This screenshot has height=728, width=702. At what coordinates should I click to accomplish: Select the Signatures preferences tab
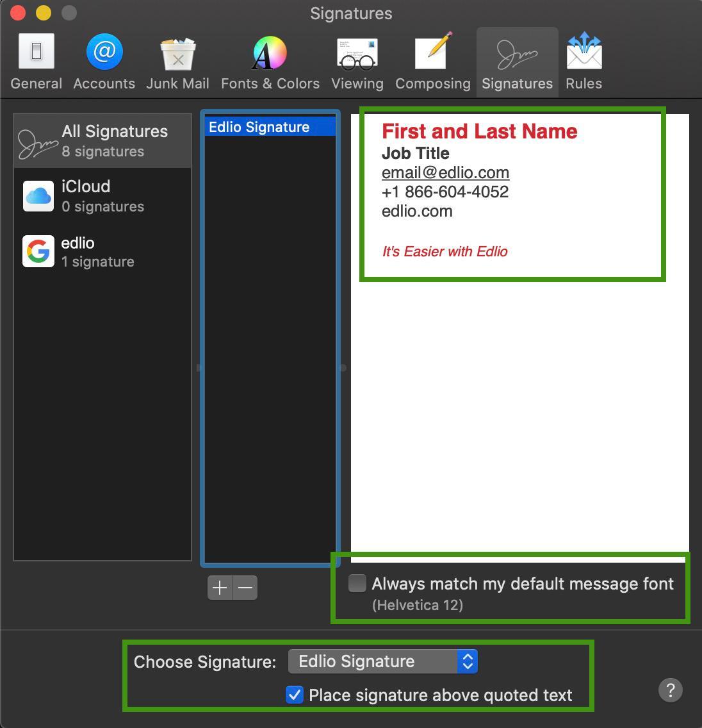[x=517, y=62]
